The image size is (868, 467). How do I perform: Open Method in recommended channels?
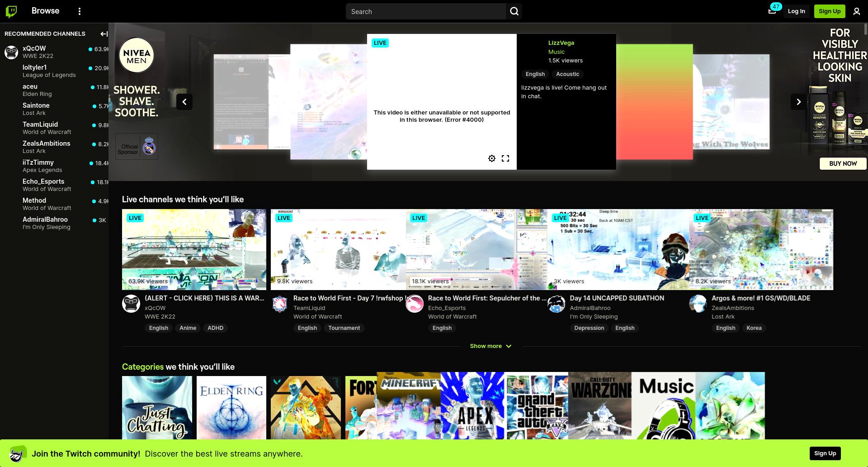[54, 204]
